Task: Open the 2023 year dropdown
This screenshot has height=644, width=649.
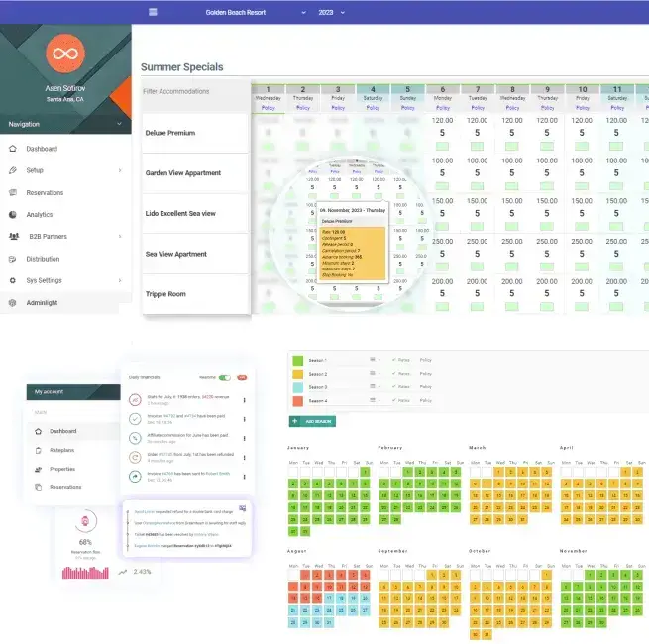Action: [332, 13]
